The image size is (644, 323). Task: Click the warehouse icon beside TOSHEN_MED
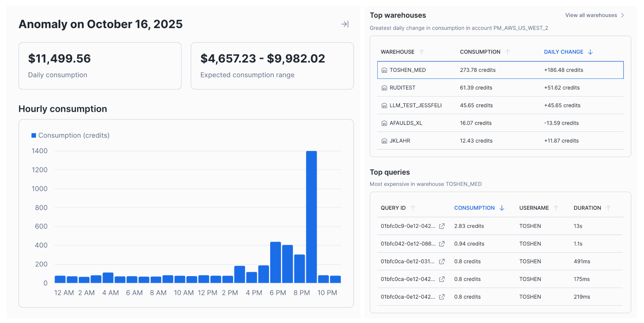click(x=384, y=70)
